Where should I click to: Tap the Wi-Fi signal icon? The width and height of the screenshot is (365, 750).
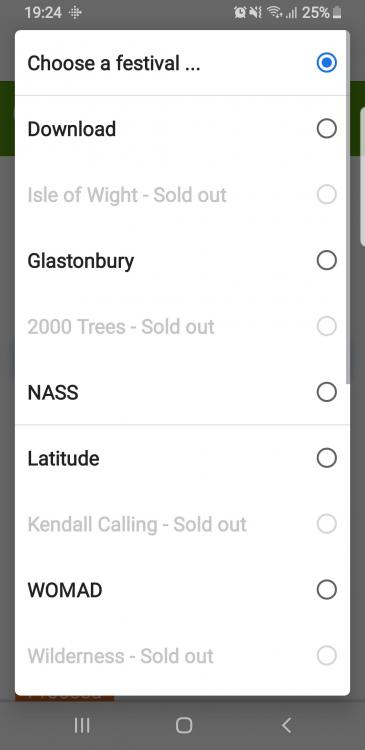[x=275, y=13]
